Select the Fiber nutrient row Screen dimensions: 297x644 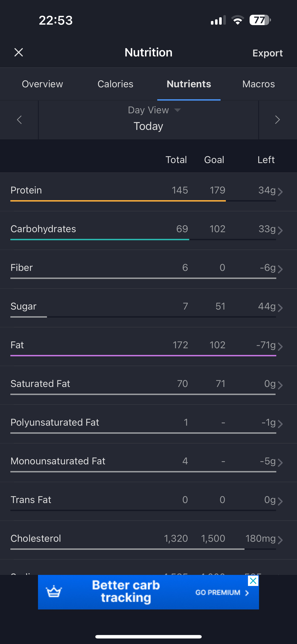[x=148, y=269]
